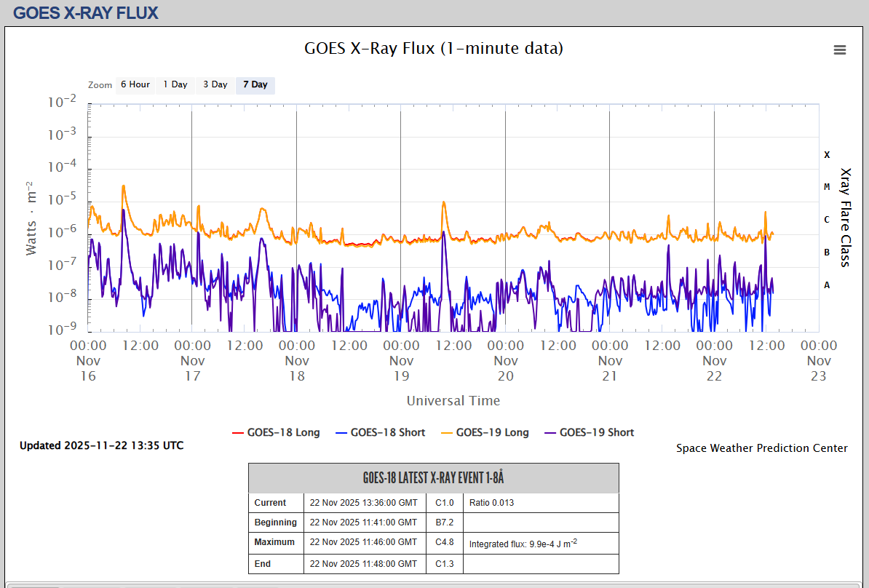Select the 1 Day zoom range
The width and height of the screenshot is (869, 588).
point(175,84)
